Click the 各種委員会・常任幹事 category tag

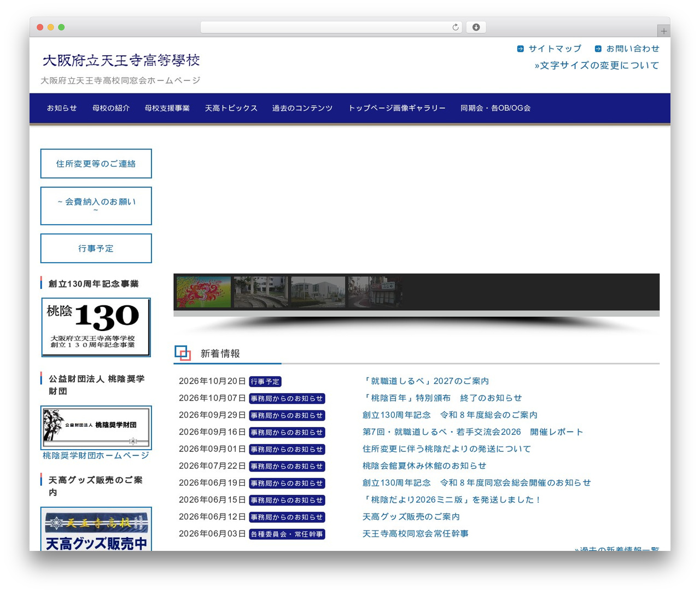(287, 534)
